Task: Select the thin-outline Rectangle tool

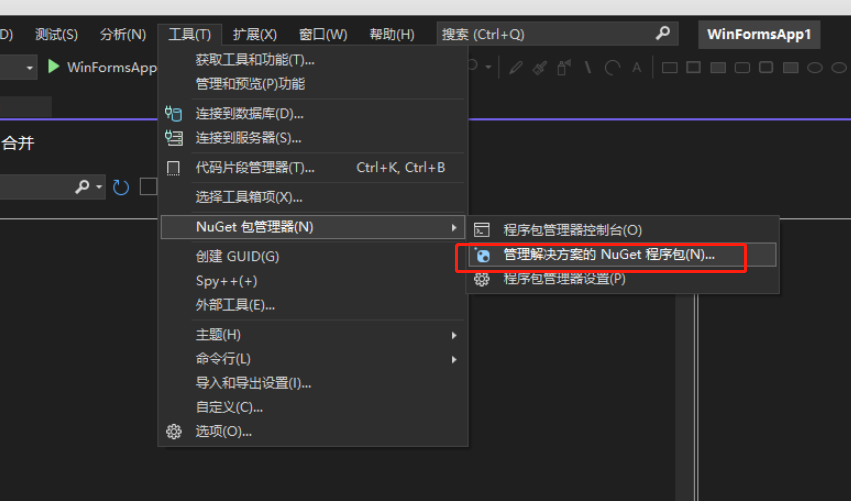Action: 670,68
